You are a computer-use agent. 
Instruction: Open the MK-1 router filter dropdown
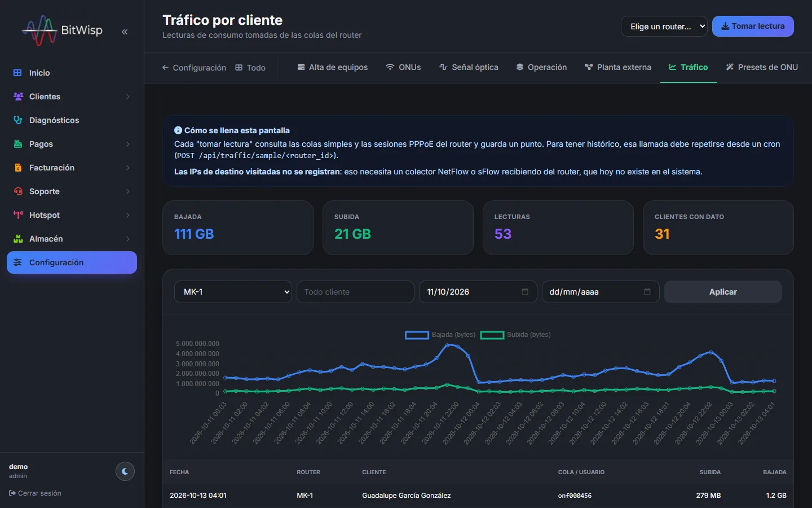pos(233,292)
